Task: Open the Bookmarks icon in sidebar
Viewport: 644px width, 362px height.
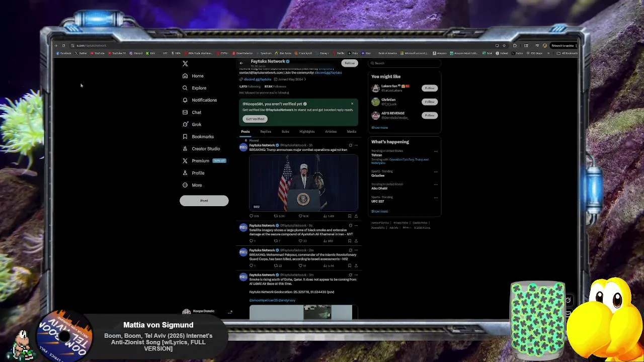Action: tap(185, 136)
